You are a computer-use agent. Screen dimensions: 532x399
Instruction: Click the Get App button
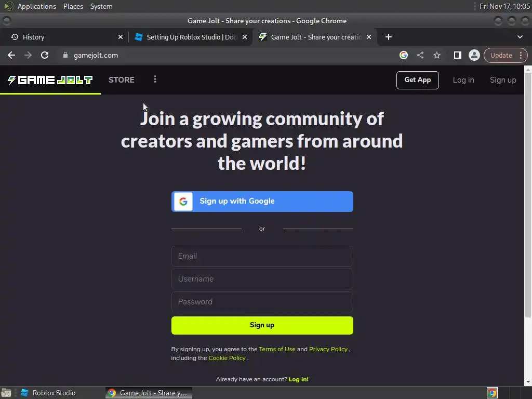(x=417, y=80)
